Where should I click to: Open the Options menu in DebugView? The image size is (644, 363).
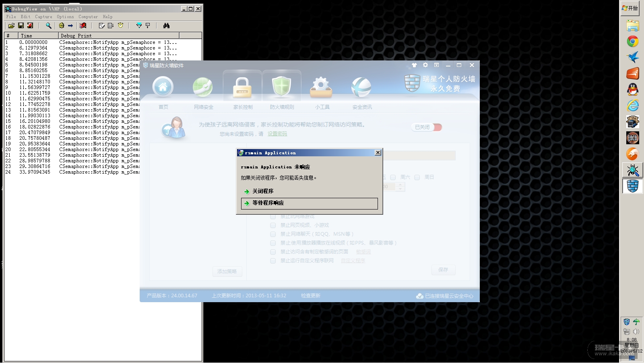[65, 17]
